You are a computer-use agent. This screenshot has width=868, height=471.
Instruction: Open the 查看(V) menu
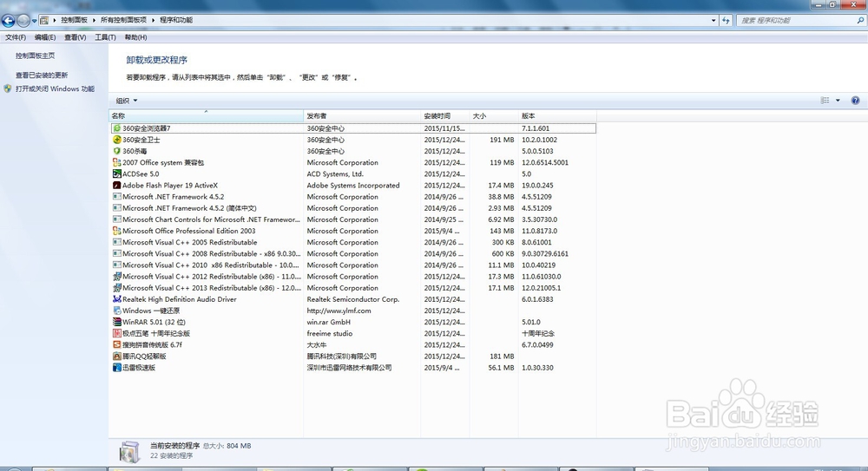pos(75,37)
